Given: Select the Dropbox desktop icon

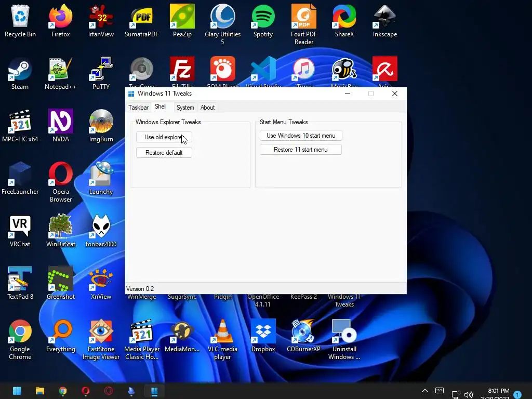Looking at the screenshot, I should pos(263,336).
